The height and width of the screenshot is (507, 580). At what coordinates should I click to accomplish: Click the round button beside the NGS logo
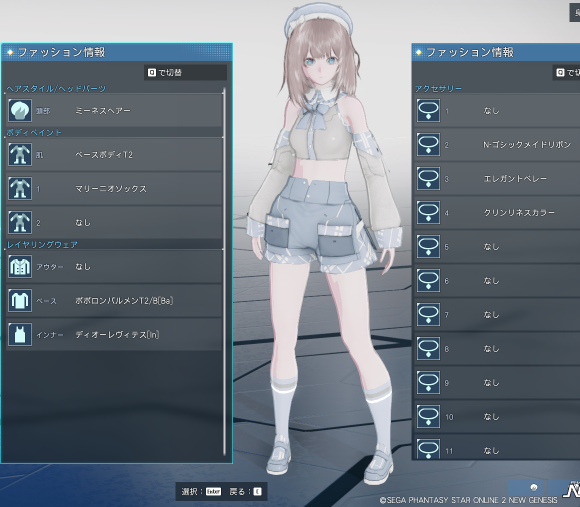tap(533, 487)
